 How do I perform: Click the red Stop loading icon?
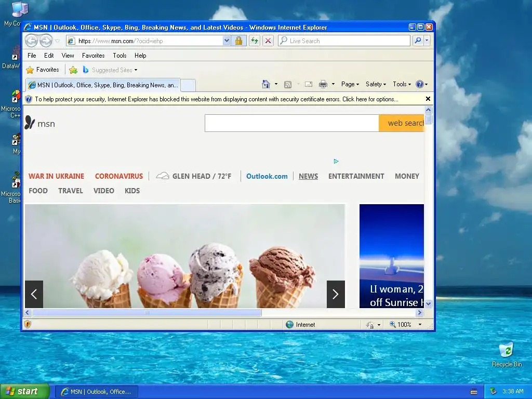[x=268, y=41]
